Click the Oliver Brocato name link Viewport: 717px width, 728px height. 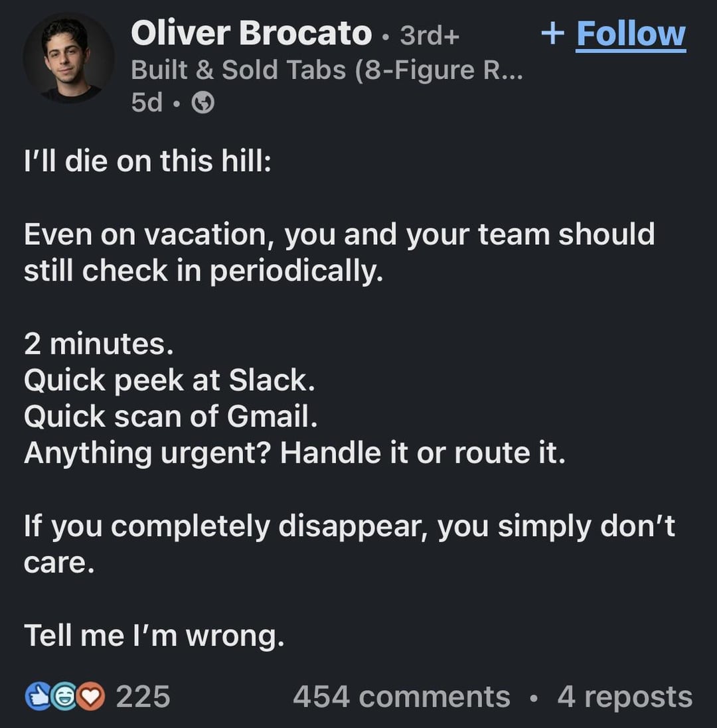tap(251, 33)
